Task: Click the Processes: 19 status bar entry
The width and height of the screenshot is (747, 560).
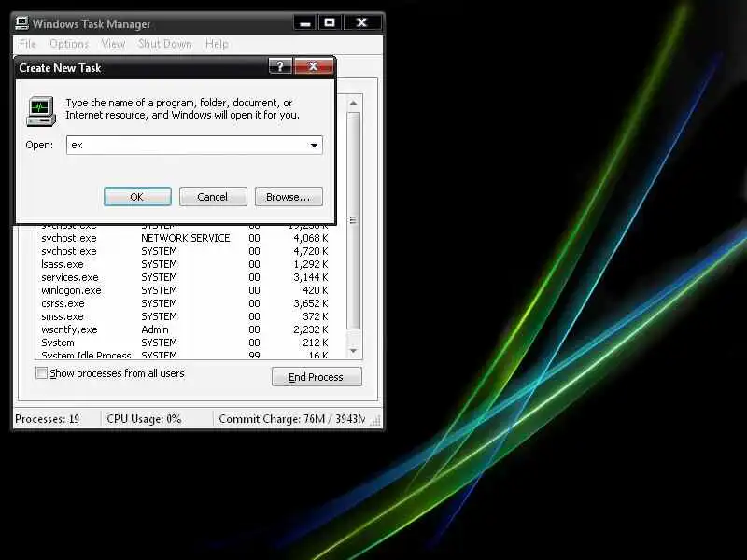Action: [x=48, y=419]
